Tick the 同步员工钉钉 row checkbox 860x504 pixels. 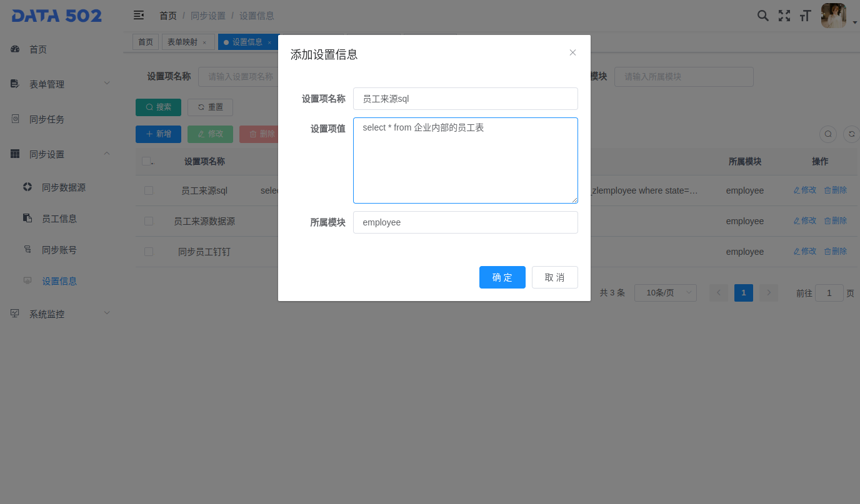(x=149, y=252)
